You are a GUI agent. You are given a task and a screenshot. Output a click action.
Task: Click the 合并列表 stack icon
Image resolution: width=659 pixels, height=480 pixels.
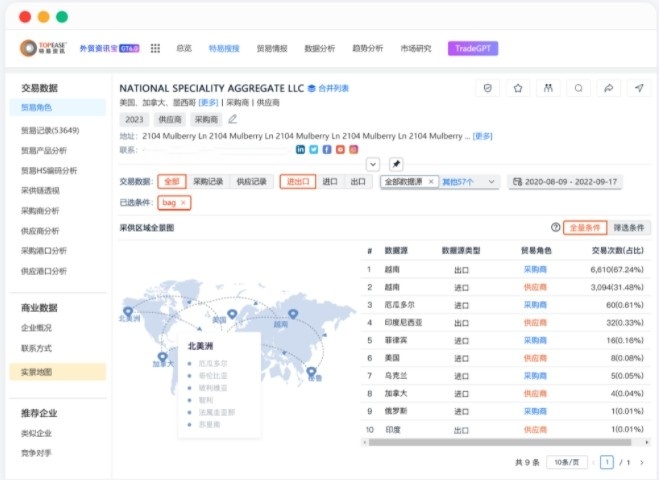tap(311, 88)
